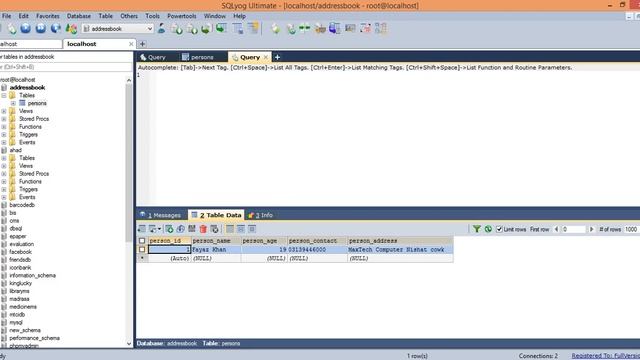The height and width of the screenshot is (360, 640).
Task: Click the addressbook database icon in the tree
Action: [4, 87]
